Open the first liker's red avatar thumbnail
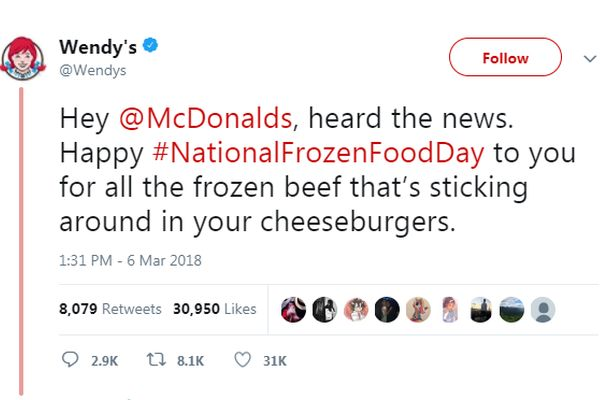This screenshot has width=600, height=400. [293, 310]
